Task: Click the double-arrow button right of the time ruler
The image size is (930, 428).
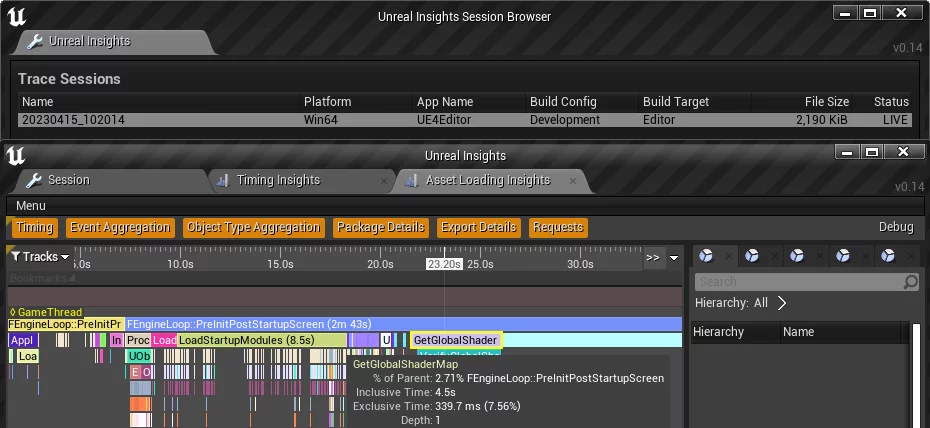Action: point(653,257)
